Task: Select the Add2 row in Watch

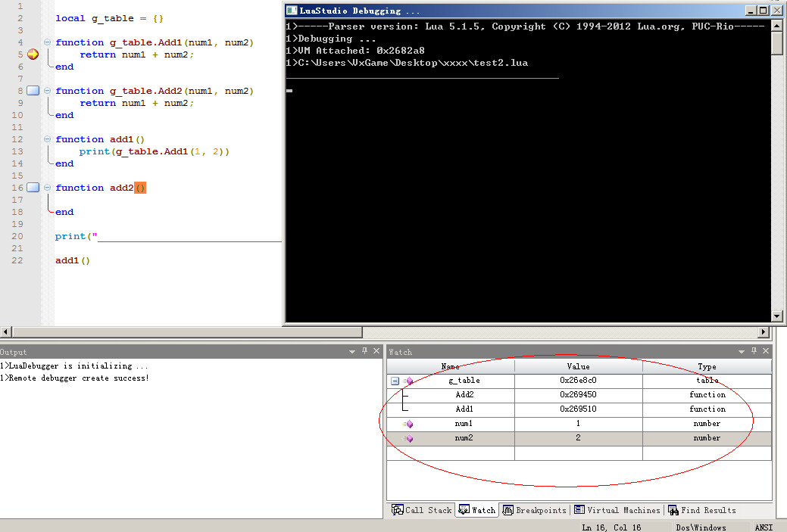Action: coord(579,395)
